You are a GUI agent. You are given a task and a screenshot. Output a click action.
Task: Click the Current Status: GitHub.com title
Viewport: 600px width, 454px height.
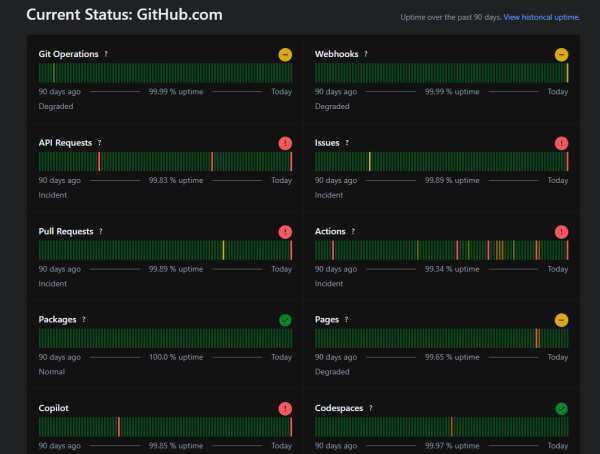[x=124, y=15]
